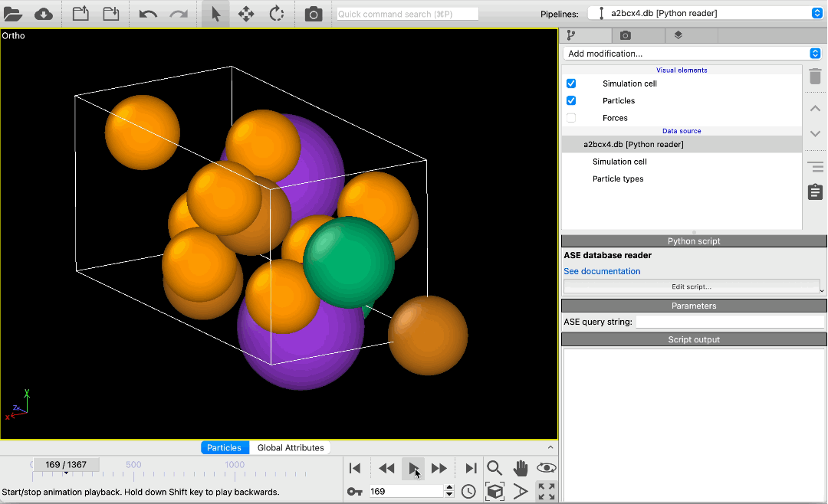
Task: Switch to the Global Attributes tab
Action: [x=291, y=447]
